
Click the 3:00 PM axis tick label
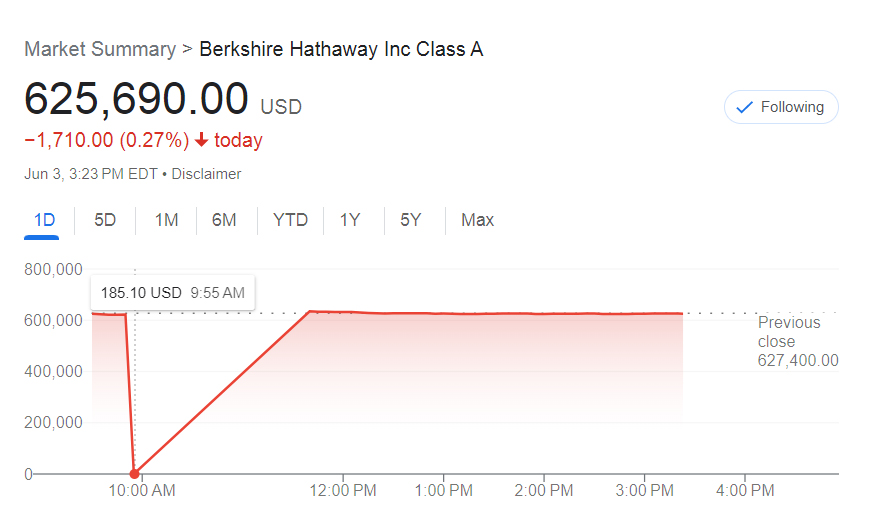[x=644, y=491]
